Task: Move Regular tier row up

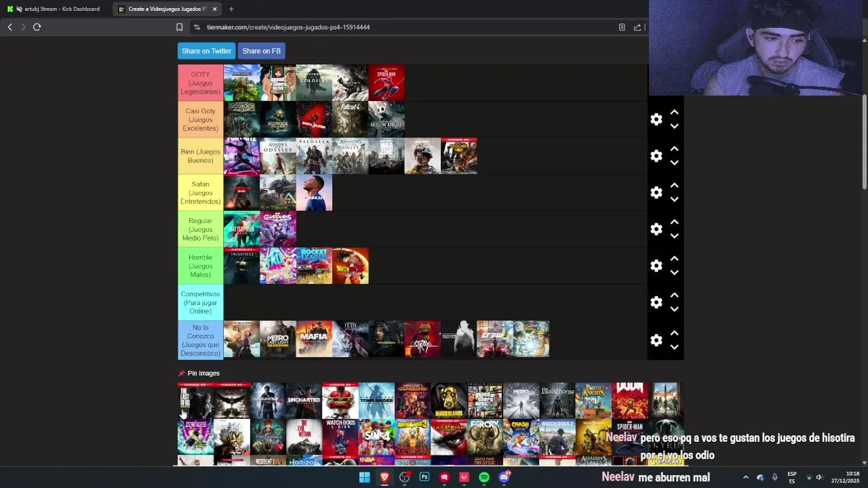Action: click(x=674, y=222)
